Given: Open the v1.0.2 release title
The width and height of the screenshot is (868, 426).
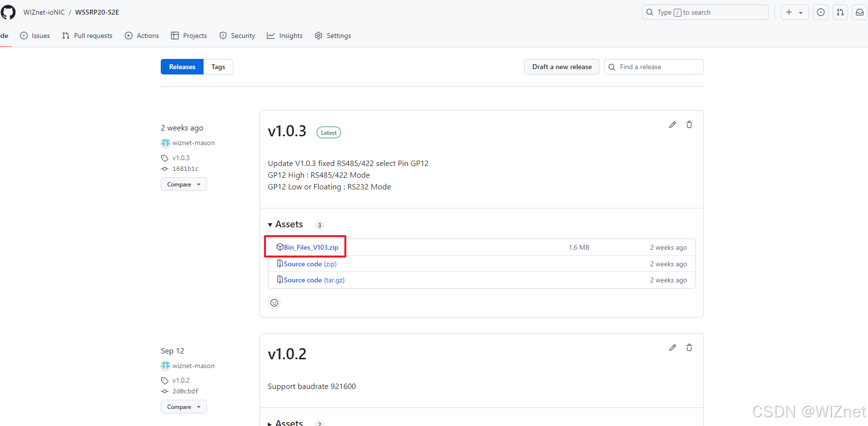Looking at the screenshot, I should (287, 354).
